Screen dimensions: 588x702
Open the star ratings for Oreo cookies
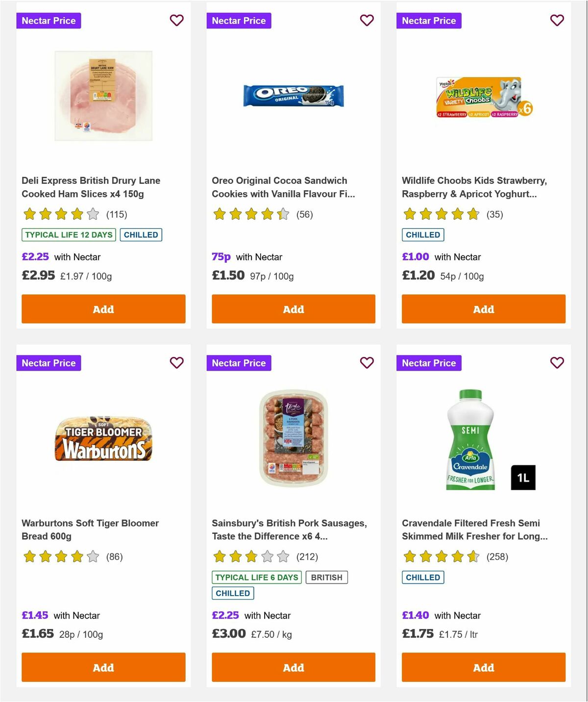point(252,214)
